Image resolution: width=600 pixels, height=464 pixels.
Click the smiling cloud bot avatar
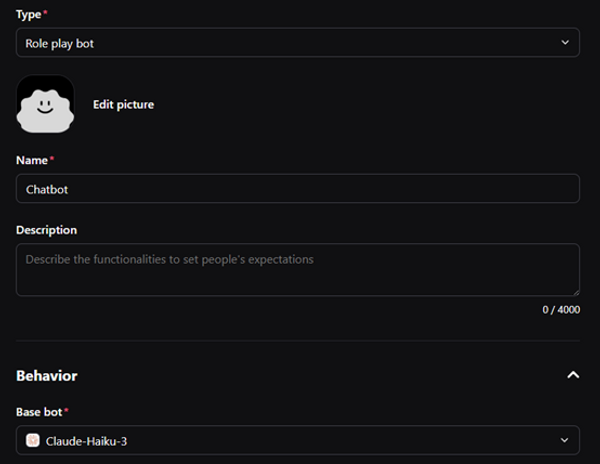click(x=45, y=104)
